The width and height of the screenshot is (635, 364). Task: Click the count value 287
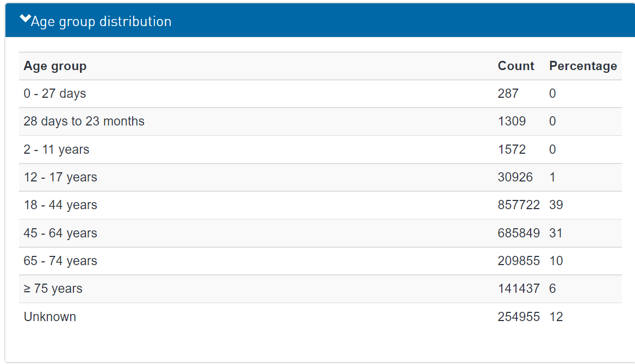coord(508,93)
